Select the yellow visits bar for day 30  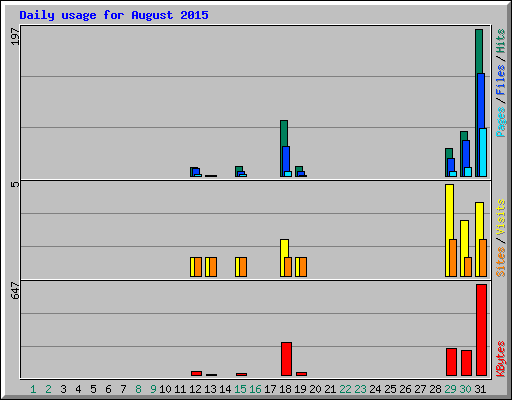coord(463,248)
